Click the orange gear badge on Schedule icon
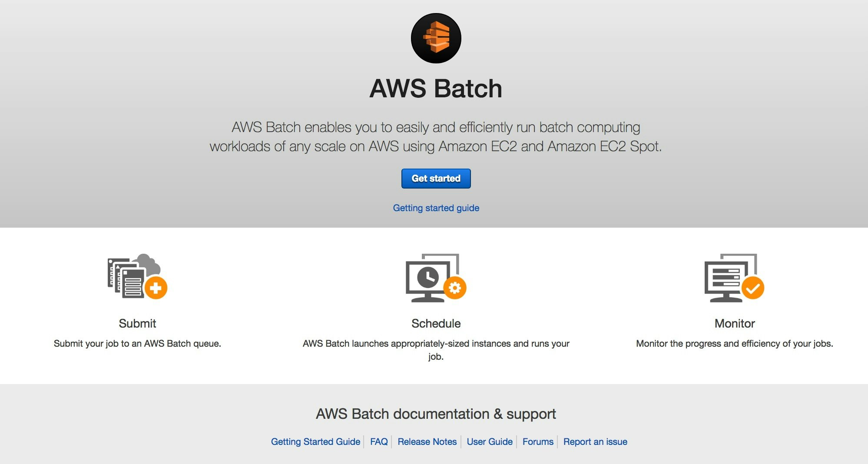This screenshot has width=868, height=464. [x=455, y=288]
